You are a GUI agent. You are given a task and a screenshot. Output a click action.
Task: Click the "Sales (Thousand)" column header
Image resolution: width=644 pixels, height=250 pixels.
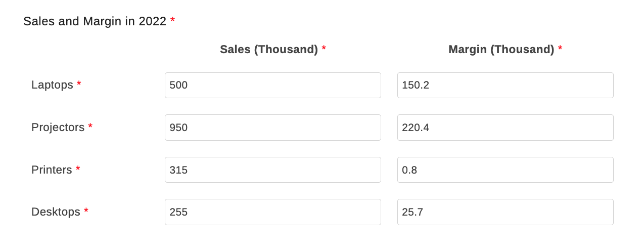(268, 50)
